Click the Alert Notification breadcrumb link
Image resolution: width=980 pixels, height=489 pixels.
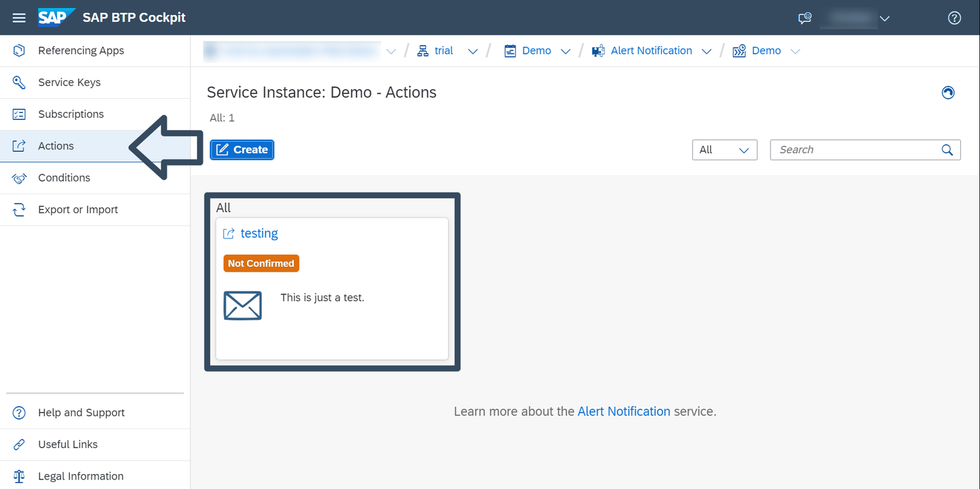[x=651, y=51]
